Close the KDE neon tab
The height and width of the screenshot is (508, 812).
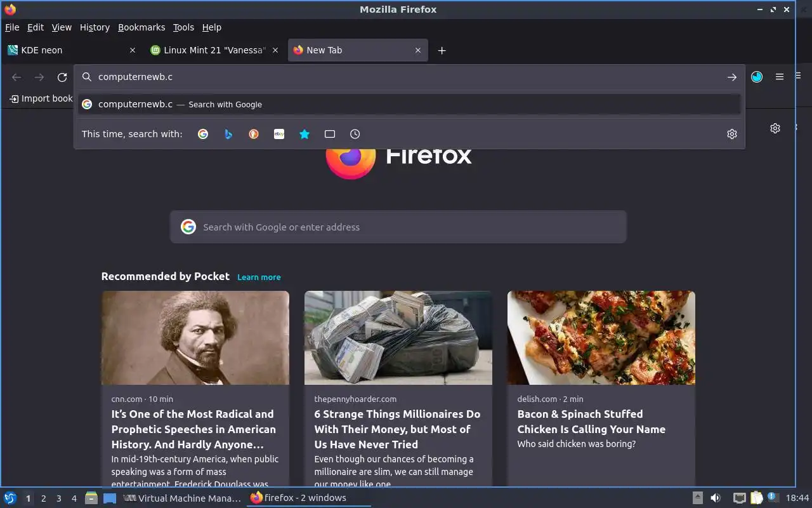(133, 50)
